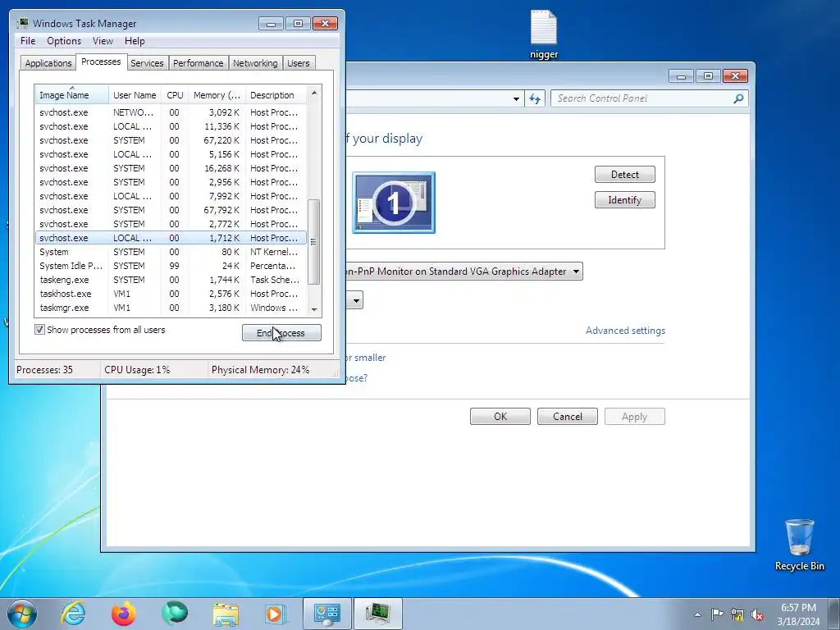840x630 pixels.
Task: Open the network tray icon
Action: coord(737,614)
